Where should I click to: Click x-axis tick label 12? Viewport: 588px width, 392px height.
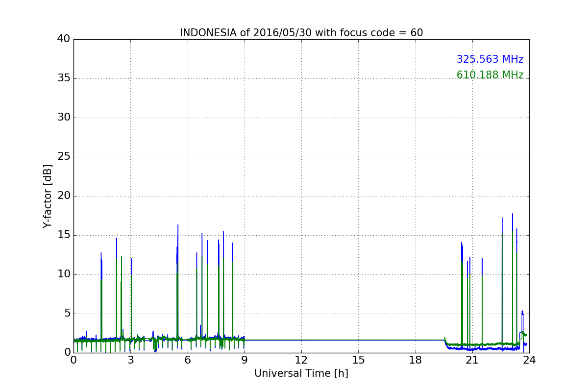click(301, 360)
